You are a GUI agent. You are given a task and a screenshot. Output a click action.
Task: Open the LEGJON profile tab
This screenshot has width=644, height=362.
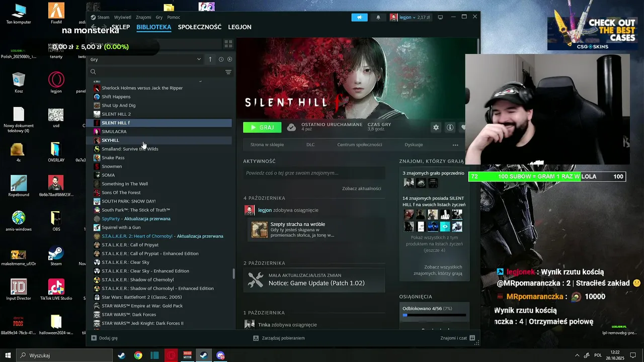[239, 27]
